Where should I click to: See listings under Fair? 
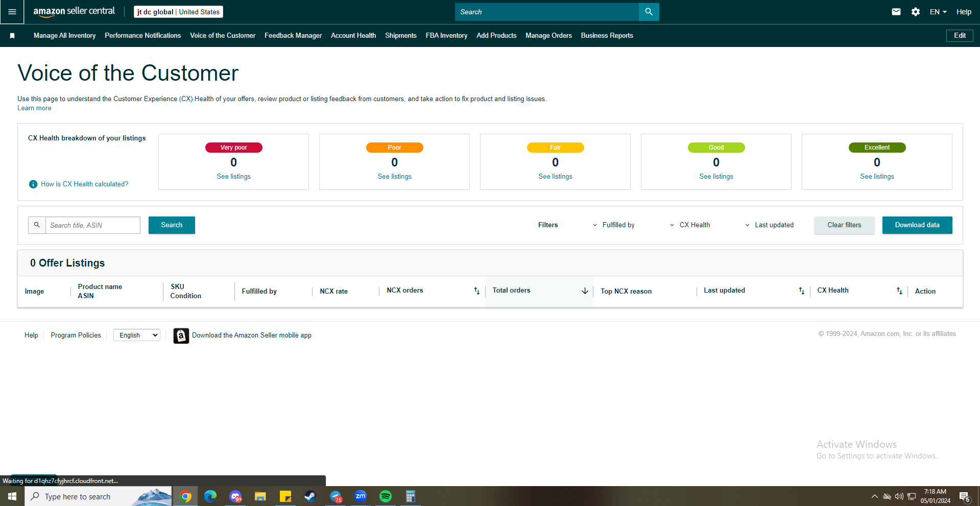(556, 177)
